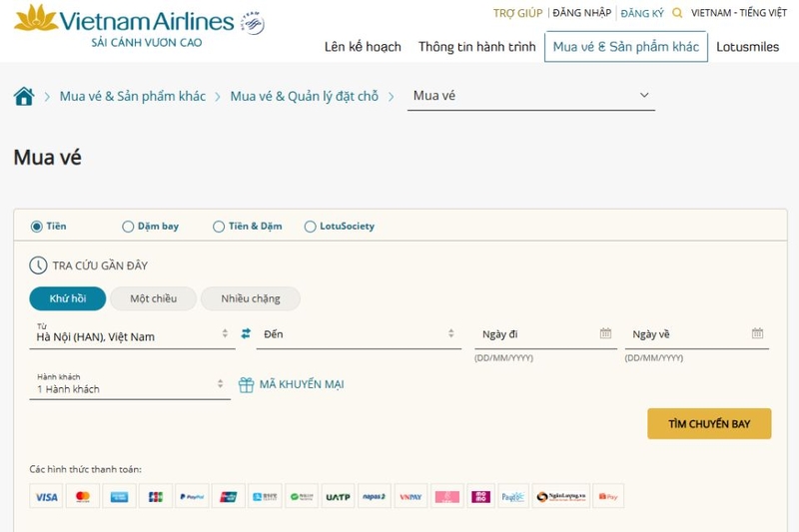Click the Vietnam Airlines lotus logo
This screenshot has height=532, width=799.
click(x=36, y=18)
